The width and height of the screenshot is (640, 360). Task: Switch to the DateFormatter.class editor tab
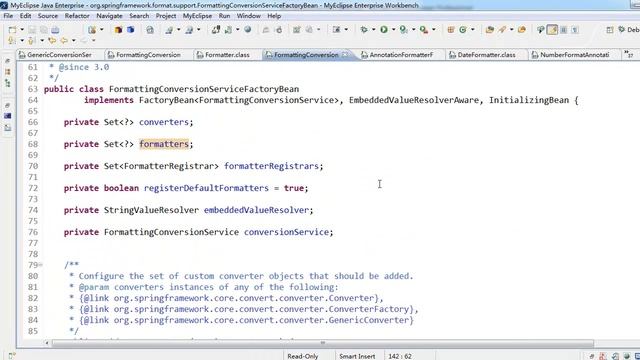tap(487, 55)
